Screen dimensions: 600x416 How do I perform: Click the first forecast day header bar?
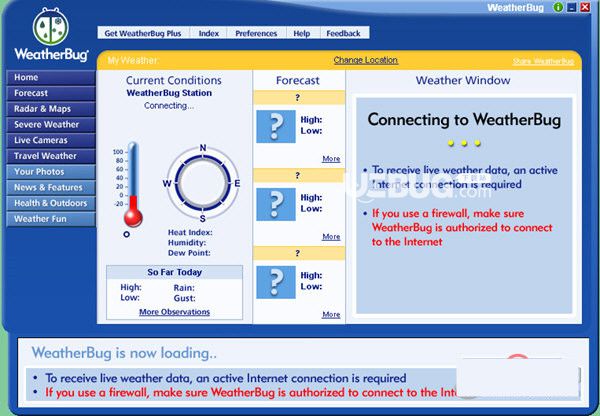tap(298, 98)
